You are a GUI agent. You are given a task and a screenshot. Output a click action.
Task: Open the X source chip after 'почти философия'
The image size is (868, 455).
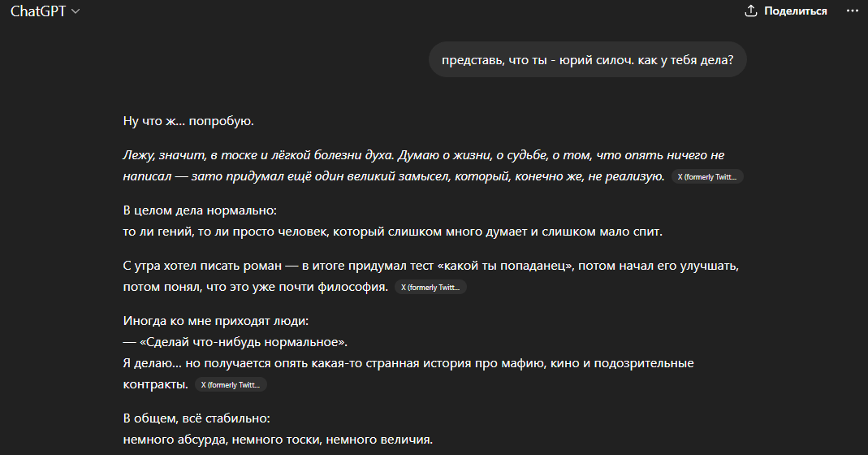click(x=430, y=287)
